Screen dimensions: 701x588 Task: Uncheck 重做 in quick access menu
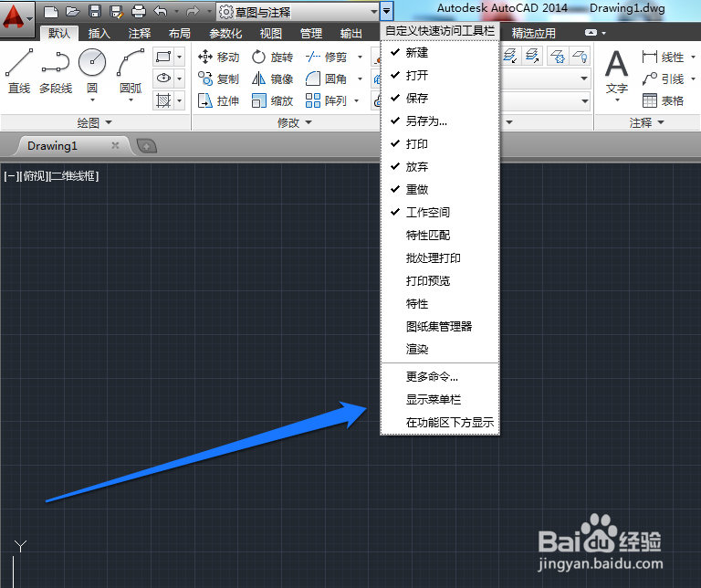coord(440,190)
